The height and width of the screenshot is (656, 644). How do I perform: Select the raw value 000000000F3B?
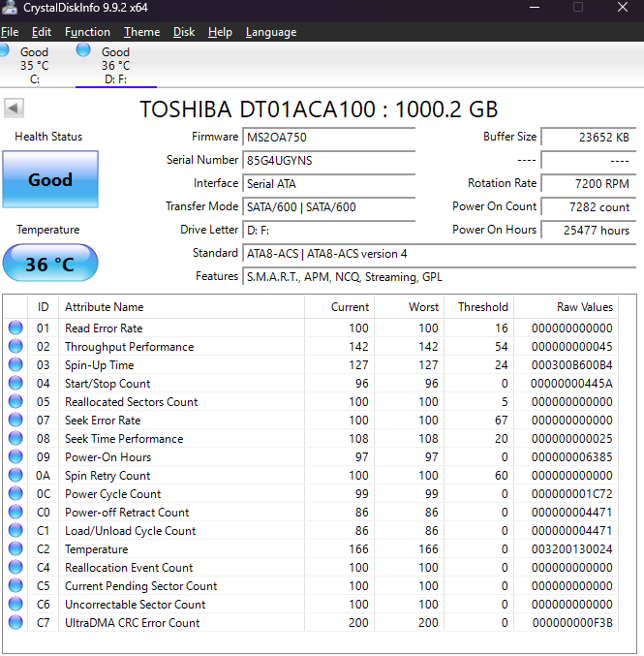click(572, 622)
